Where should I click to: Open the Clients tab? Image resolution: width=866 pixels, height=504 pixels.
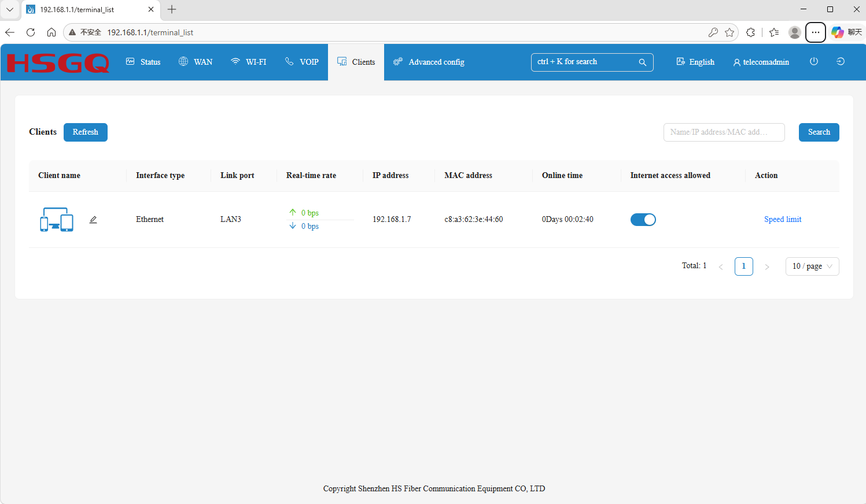[356, 62]
